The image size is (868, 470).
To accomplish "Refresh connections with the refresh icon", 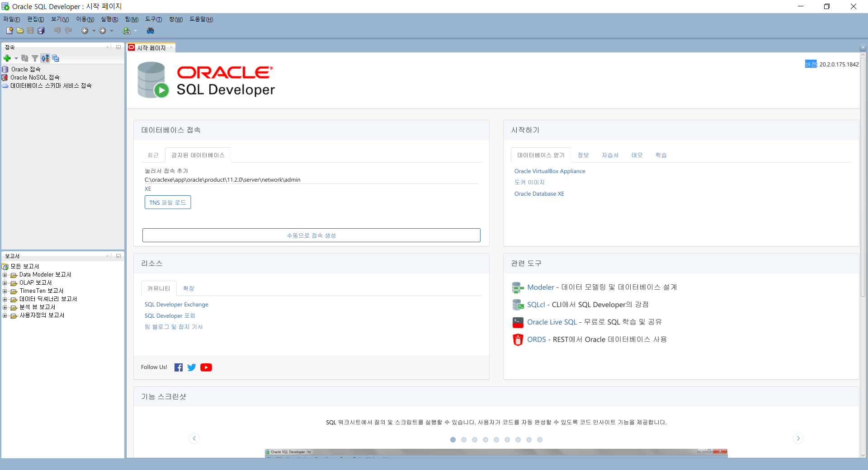I will click(25, 58).
